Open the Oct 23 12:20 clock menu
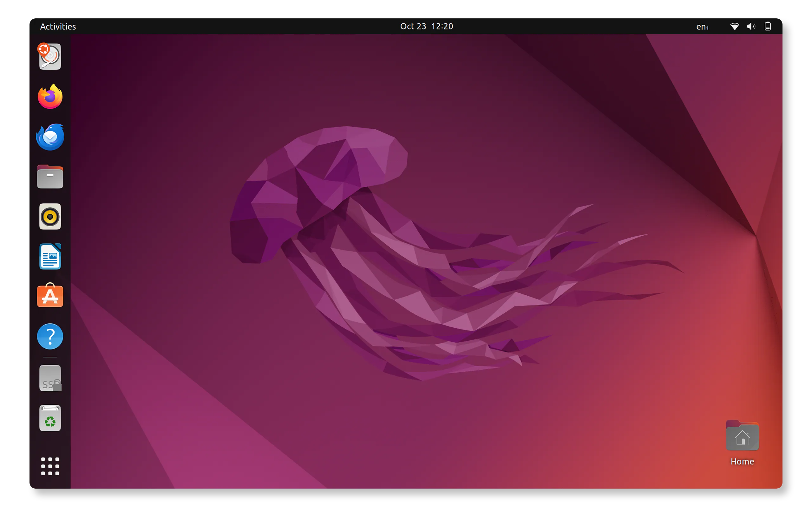Screen dimensions: 812x507 point(426,27)
